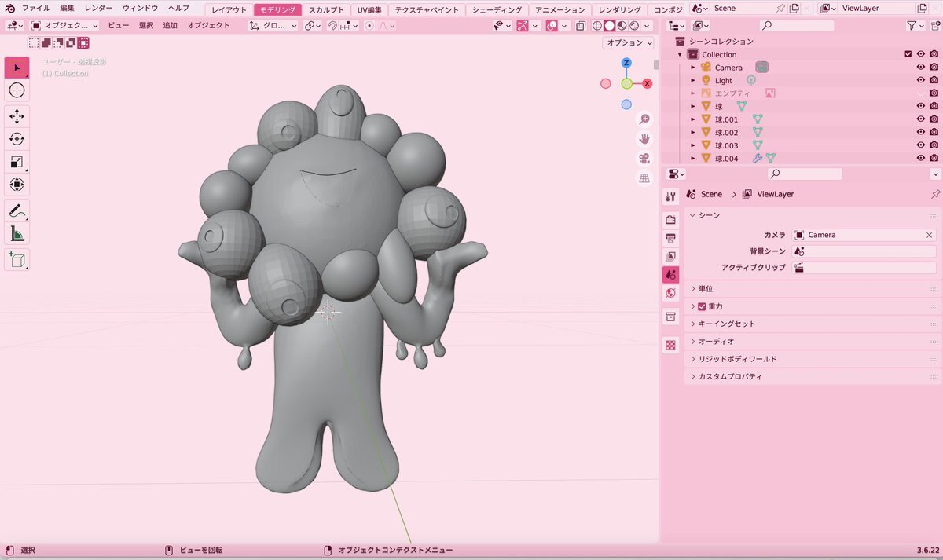Viewport: 943px width, 560px height.
Task: Hide Light in viewport via eye icon
Action: [x=921, y=80]
